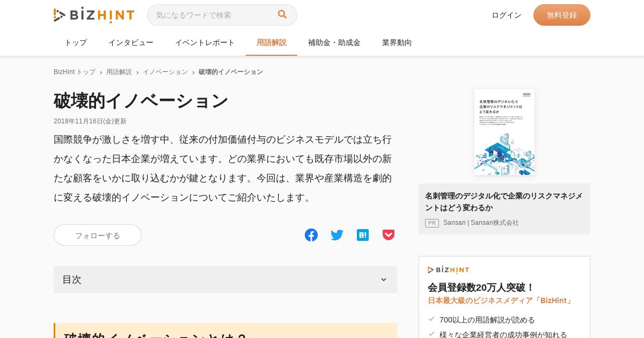
Task: Click the ログイン link
Action: tap(507, 15)
